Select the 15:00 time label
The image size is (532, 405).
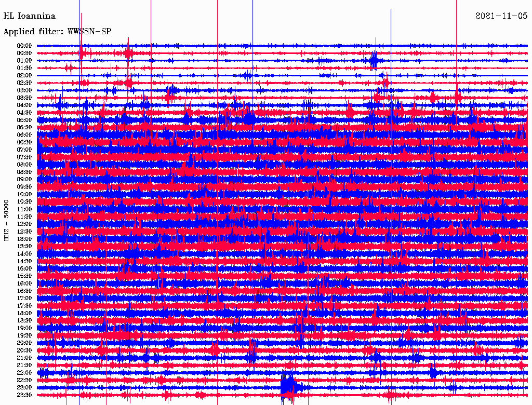[x=24, y=268]
